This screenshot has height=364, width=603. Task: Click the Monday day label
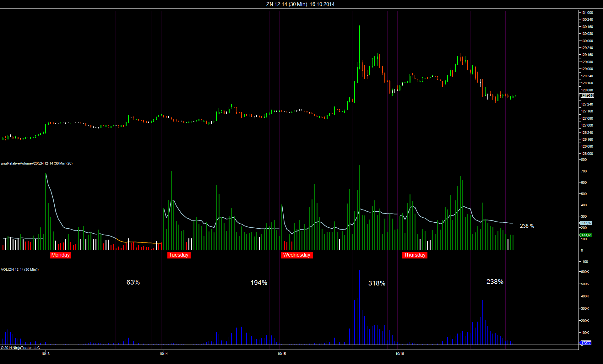click(x=61, y=255)
